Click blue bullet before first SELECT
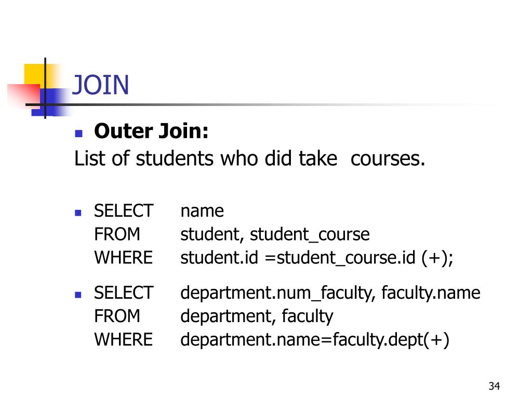Viewport: 532px width, 399px height. (78, 212)
